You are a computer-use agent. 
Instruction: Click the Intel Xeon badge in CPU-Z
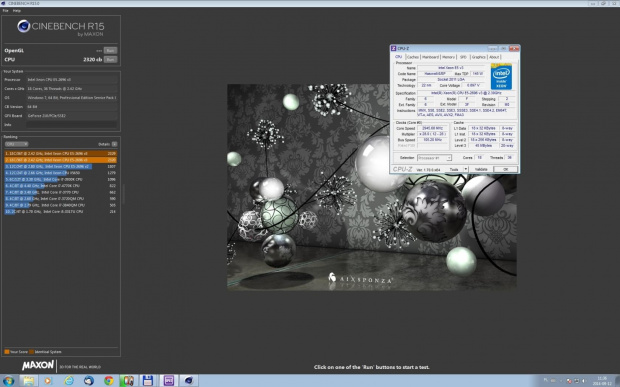click(501, 76)
